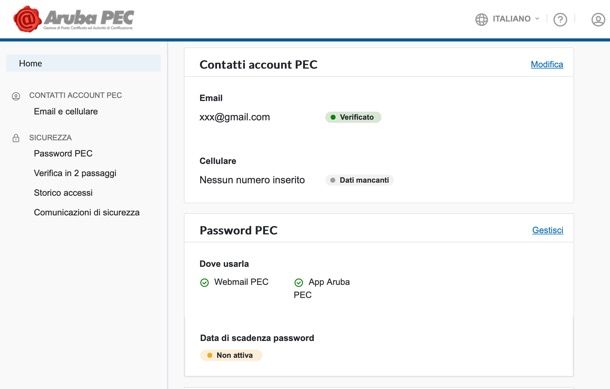Click the Cellulare field label

coord(218,161)
